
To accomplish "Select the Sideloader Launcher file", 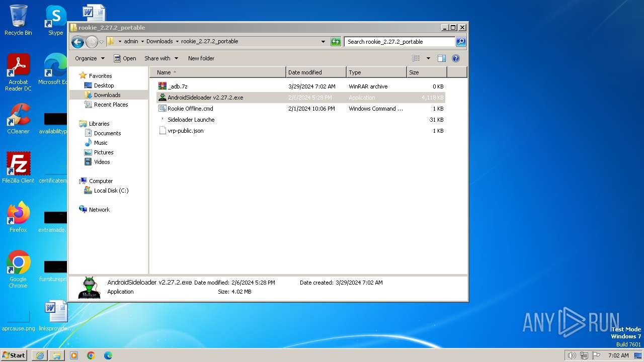I will click(x=301, y=120).
